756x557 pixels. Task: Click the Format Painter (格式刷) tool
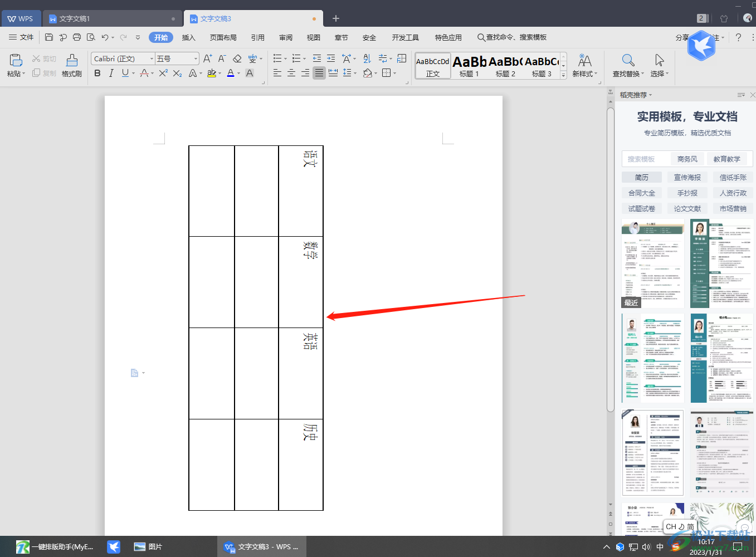[72, 65]
